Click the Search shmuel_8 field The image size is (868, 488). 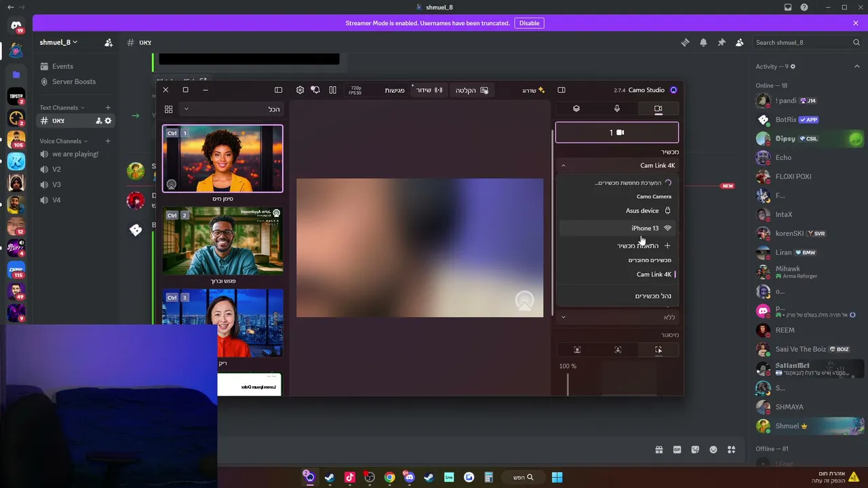pyautogui.click(x=808, y=42)
